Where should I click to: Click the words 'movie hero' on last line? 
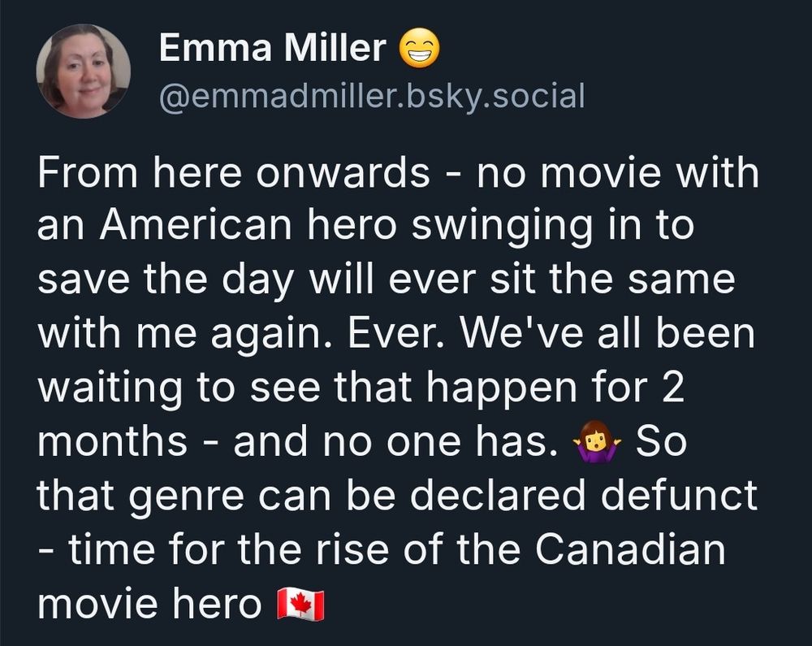click(149, 604)
